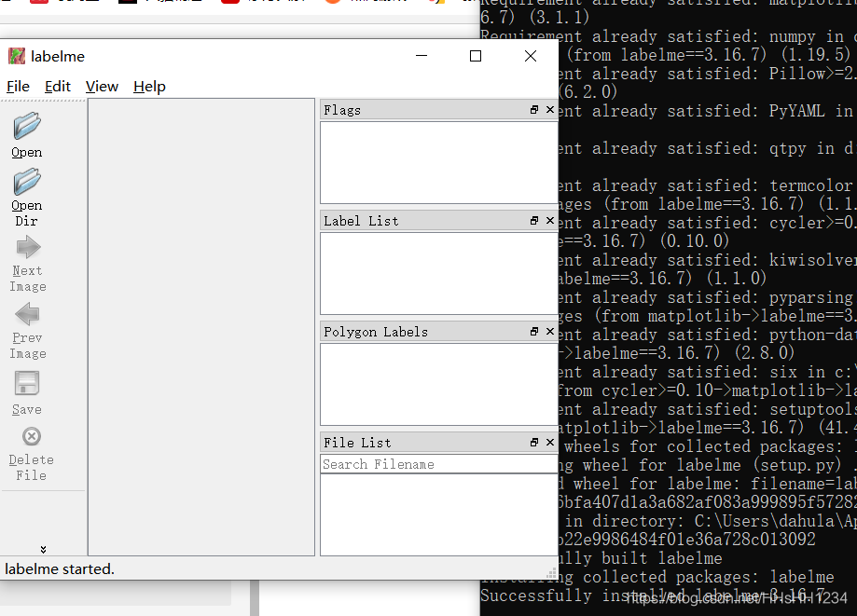
Task: Open a file with the Open tool
Action: pos(27,135)
